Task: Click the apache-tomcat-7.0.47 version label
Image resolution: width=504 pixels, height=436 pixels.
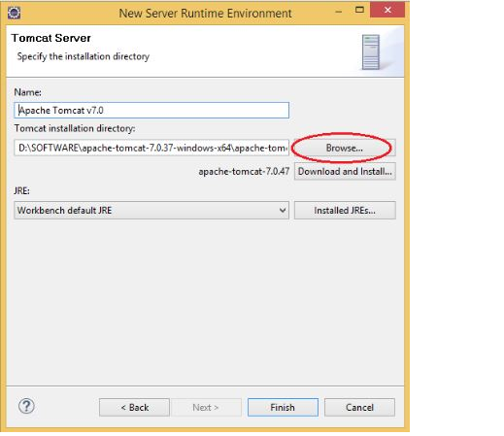Action: coord(244,171)
